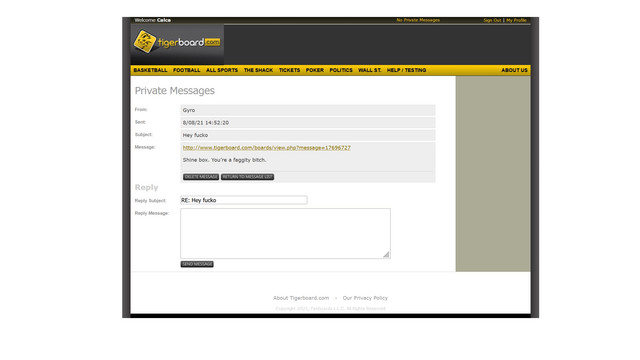Open the Basketball menu item

point(150,70)
